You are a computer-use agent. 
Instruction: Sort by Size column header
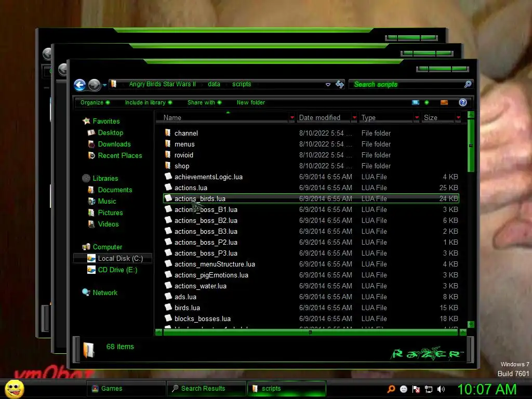coord(438,118)
